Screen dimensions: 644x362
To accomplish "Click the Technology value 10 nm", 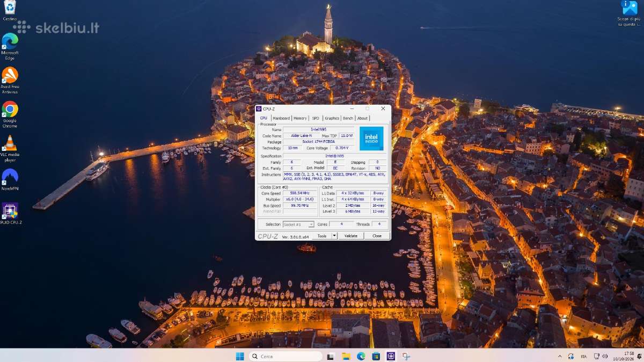I will click(x=292, y=148).
